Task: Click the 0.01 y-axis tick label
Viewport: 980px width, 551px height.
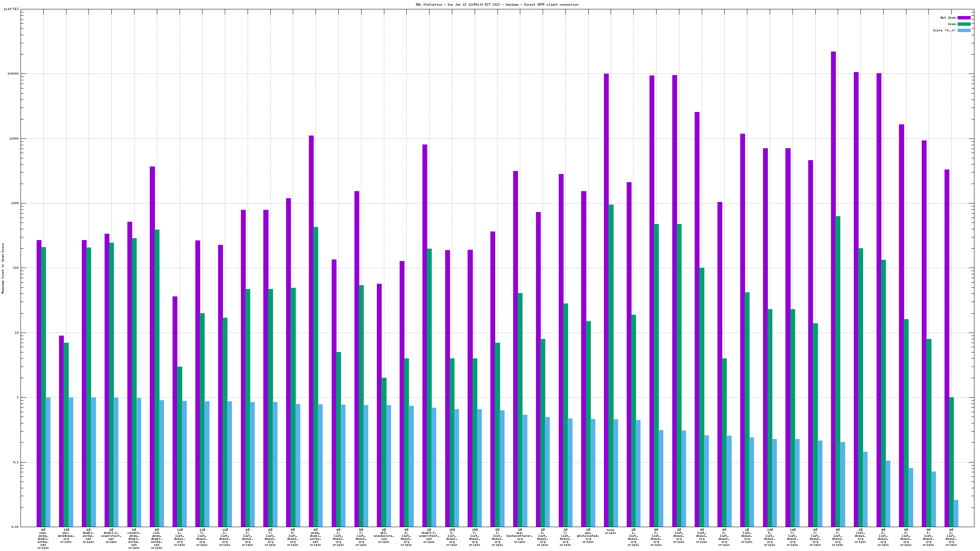Action: pyautogui.click(x=15, y=527)
